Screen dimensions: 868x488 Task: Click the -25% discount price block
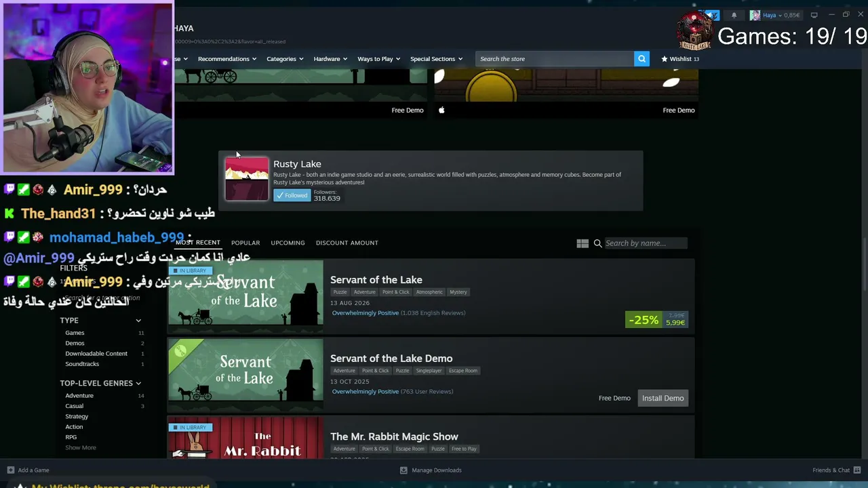656,319
